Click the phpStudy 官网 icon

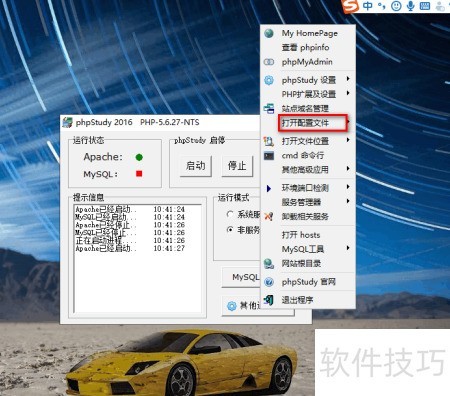269,282
